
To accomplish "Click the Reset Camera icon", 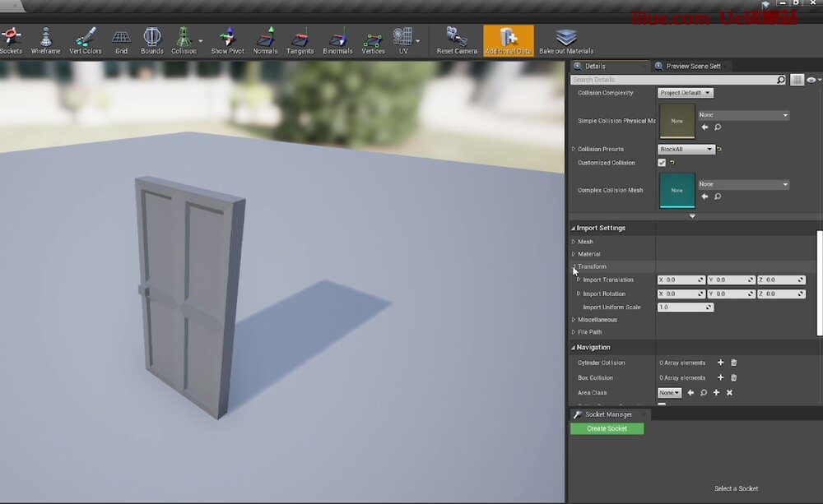I will pos(456,39).
